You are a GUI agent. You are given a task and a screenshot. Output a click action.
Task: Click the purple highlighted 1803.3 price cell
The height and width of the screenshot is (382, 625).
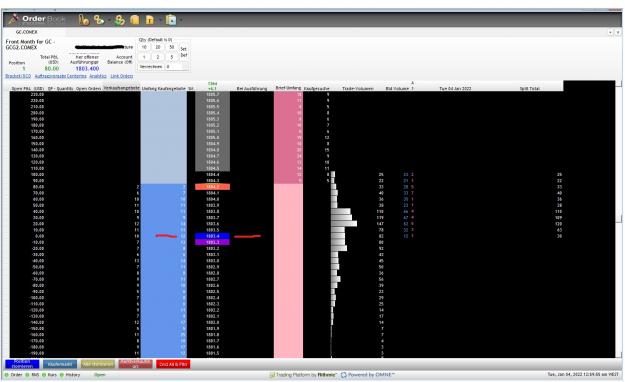212,242
